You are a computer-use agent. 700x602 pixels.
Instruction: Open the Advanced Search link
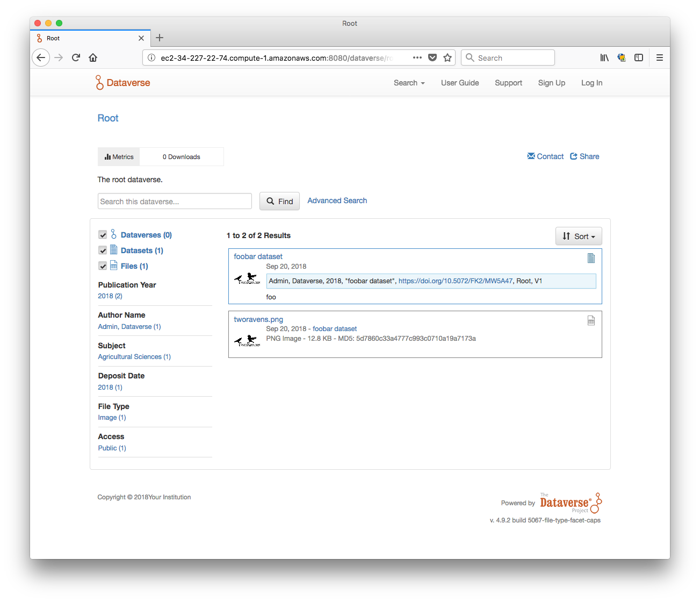pos(337,200)
